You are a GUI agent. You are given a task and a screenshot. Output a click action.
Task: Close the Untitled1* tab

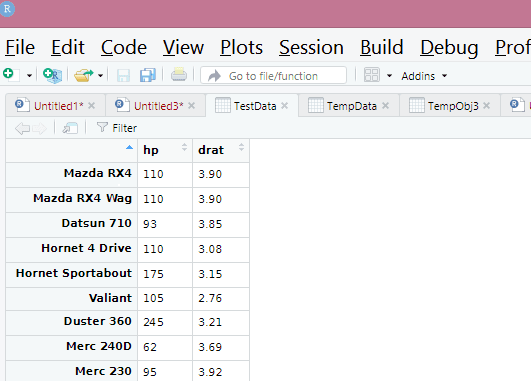91,106
